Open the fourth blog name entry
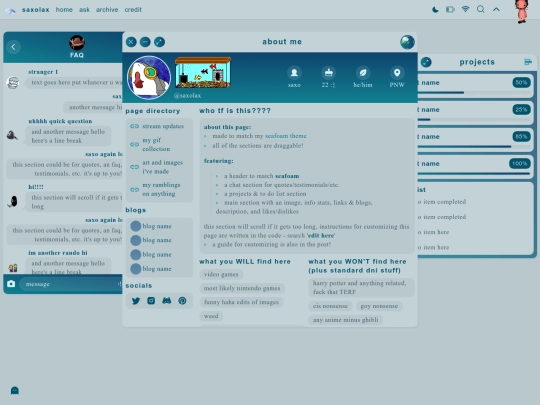The image size is (540, 405). point(157,269)
